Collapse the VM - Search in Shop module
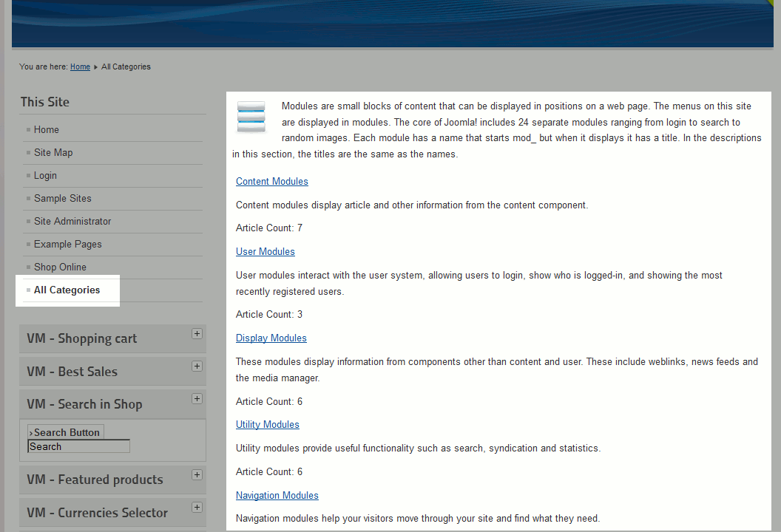The image size is (781, 532). pyautogui.click(x=197, y=398)
